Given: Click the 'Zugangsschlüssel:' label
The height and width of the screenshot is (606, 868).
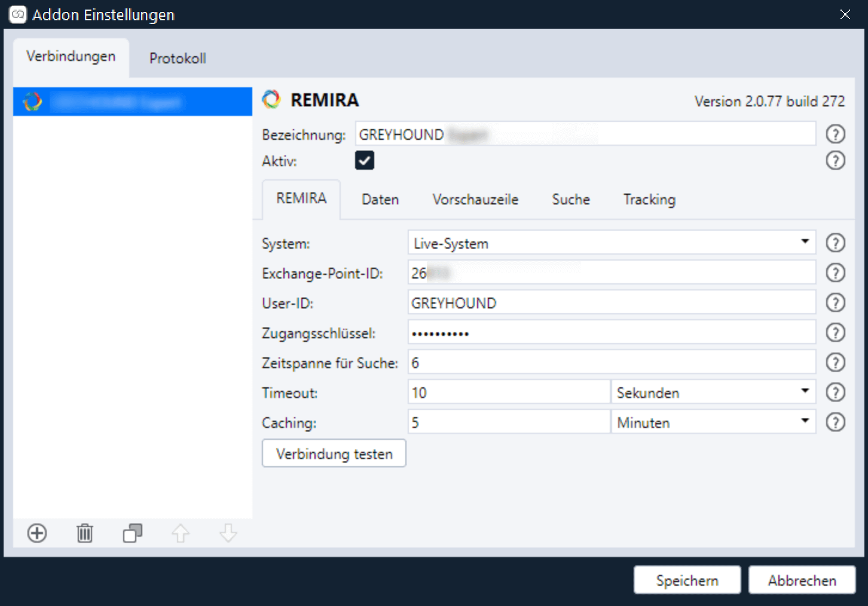Looking at the screenshot, I should pos(319,333).
